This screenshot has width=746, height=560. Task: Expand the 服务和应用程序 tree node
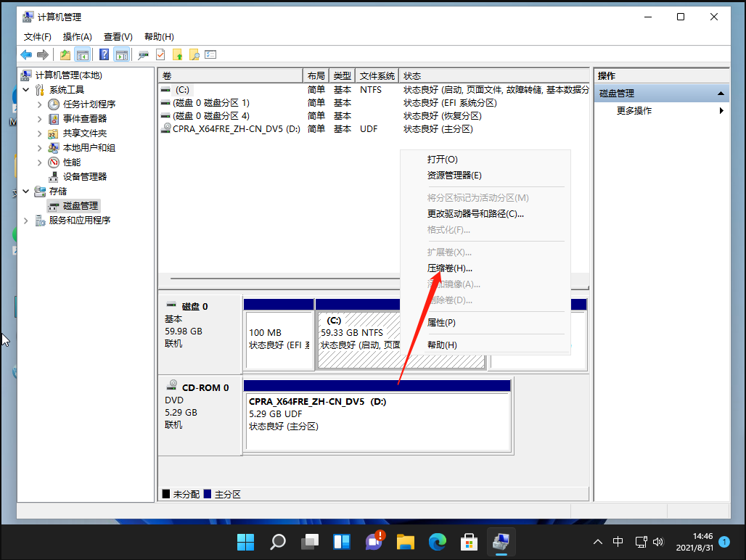pyautogui.click(x=27, y=220)
